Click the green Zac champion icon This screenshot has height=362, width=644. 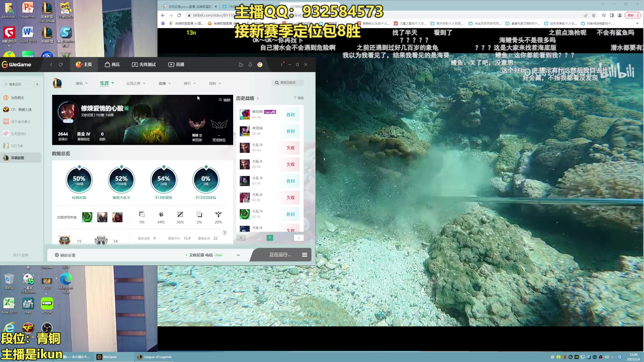87,217
